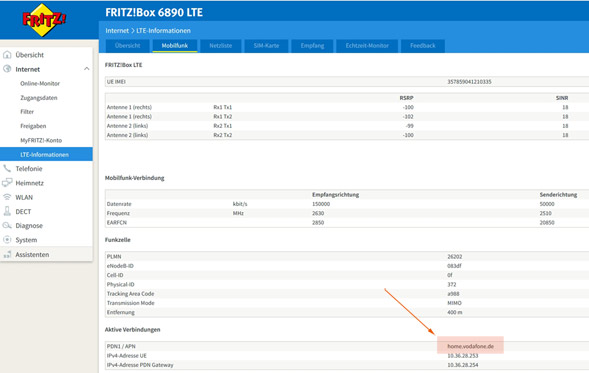Open the Echtzeit-Monitor tab
589x373 pixels.
367,46
